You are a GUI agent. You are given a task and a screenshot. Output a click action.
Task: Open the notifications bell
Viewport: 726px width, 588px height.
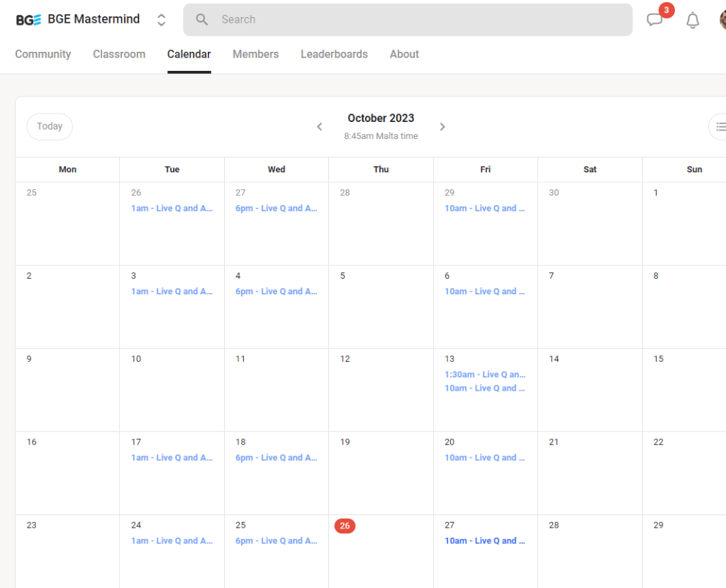[693, 20]
